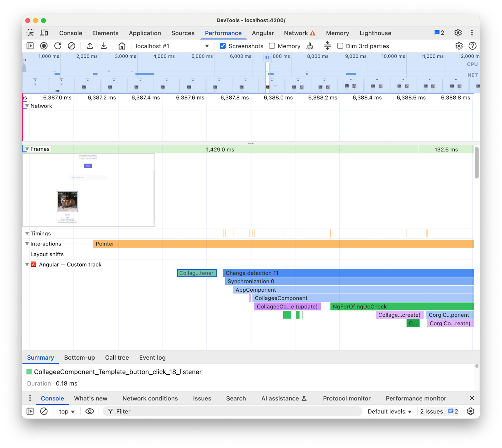
Task: Load a saved performance profile
Action: (90, 46)
